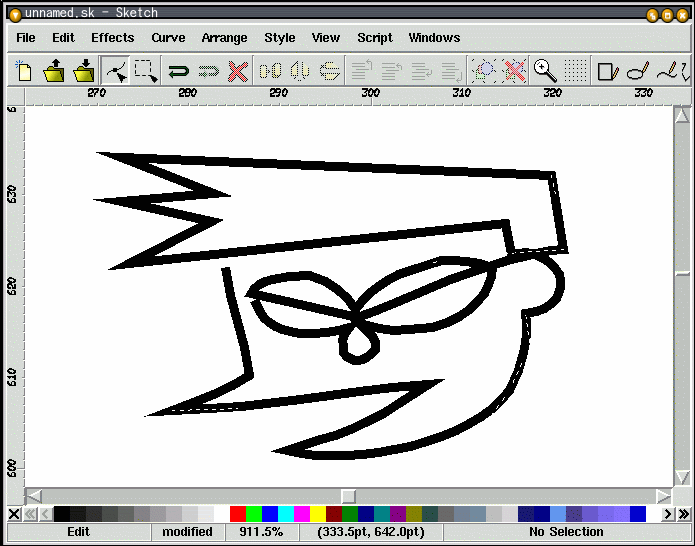Activate the Selection mode dashed-rectangle tool
Viewport: 695px width, 546px height.
click(146, 71)
